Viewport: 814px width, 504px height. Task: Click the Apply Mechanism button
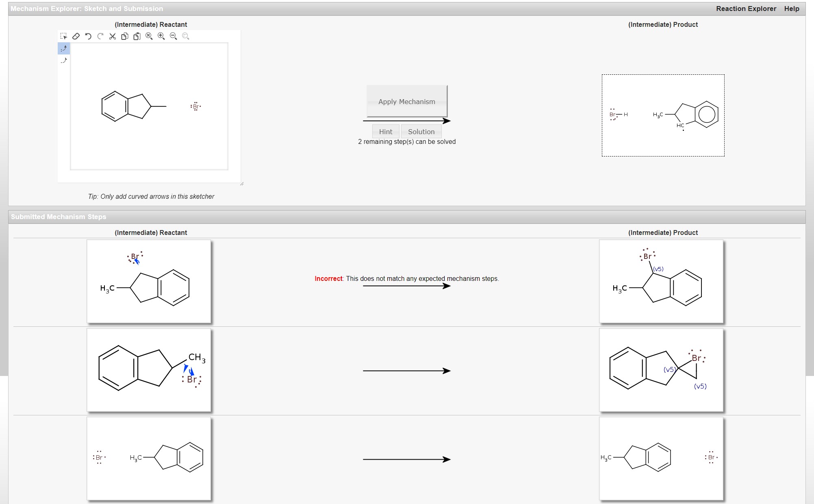(x=406, y=102)
